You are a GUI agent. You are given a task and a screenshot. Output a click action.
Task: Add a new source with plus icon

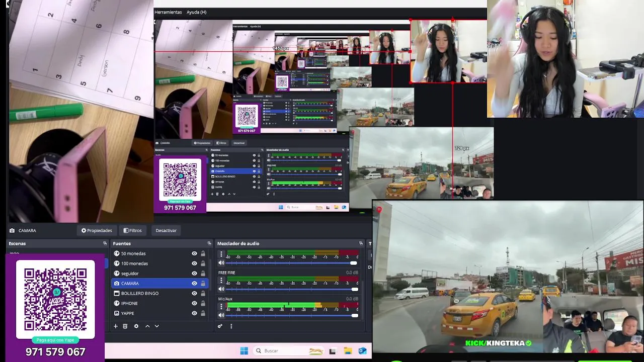click(116, 326)
